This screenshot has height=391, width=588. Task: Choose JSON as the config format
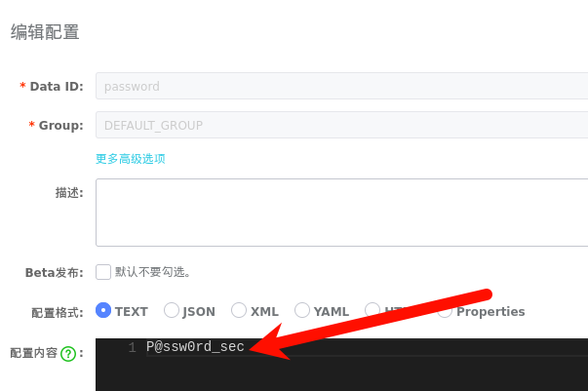(x=172, y=311)
